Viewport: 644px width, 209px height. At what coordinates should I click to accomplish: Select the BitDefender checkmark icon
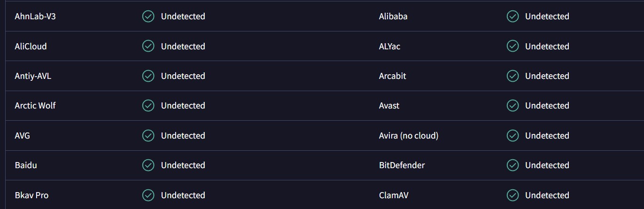click(512, 165)
